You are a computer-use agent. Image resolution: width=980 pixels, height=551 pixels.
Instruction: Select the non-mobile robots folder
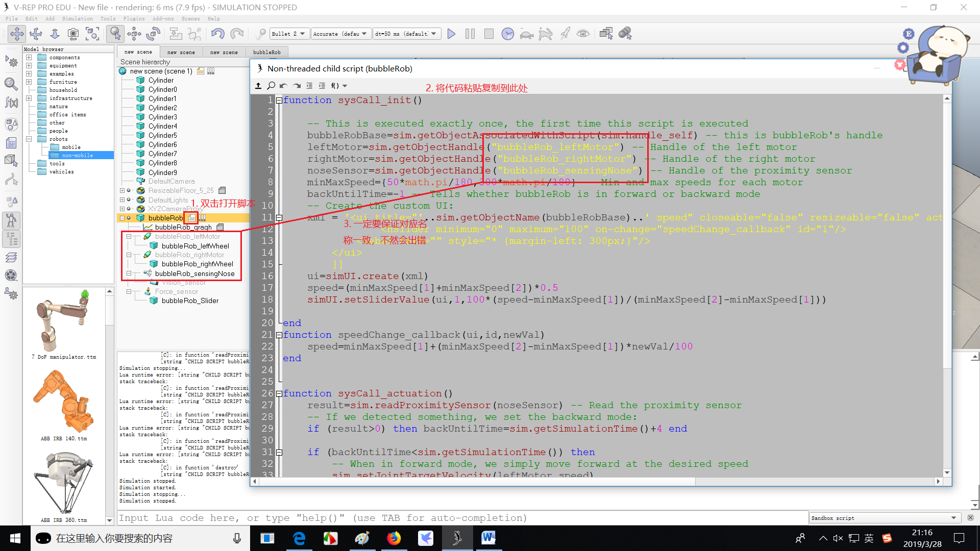coord(77,155)
